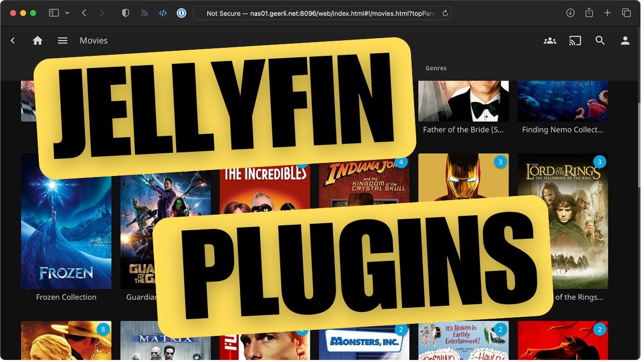Image resolution: width=644 pixels, height=362 pixels.
Task: Reload the page
Action: tap(445, 13)
